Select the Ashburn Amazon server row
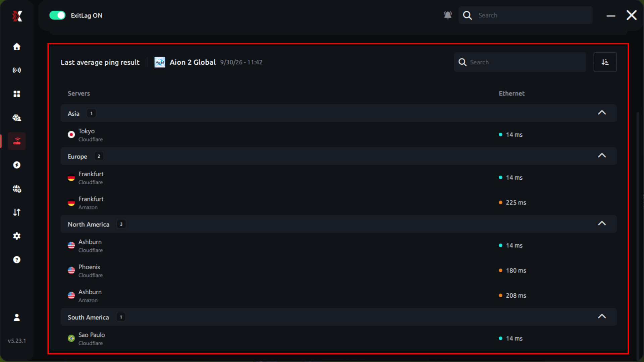 [x=339, y=296]
